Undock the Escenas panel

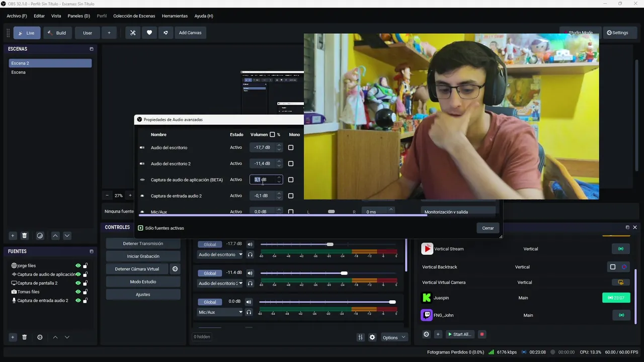[x=92, y=49]
